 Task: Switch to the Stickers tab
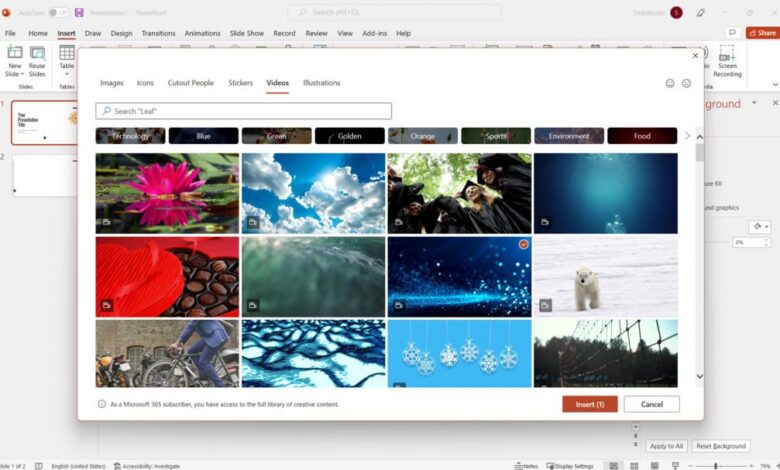[240, 83]
